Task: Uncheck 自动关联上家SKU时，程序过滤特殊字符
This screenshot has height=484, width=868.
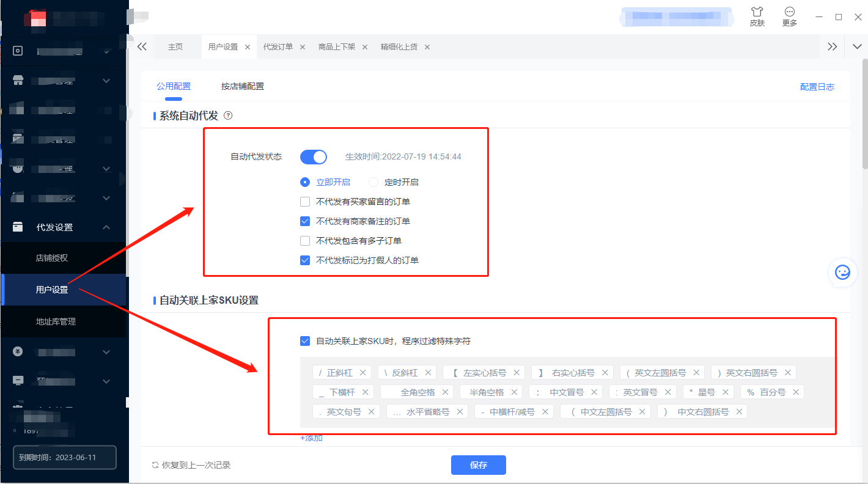Action: (305, 341)
